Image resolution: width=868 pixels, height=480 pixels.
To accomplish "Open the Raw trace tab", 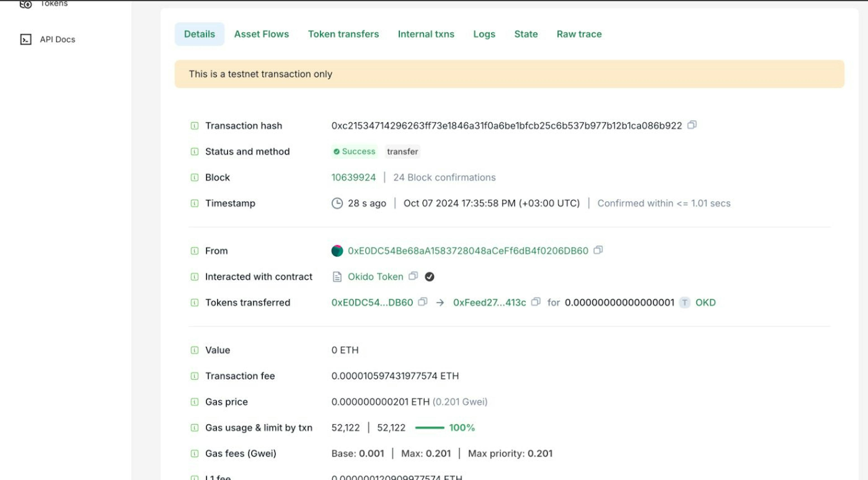I will [x=579, y=34].
